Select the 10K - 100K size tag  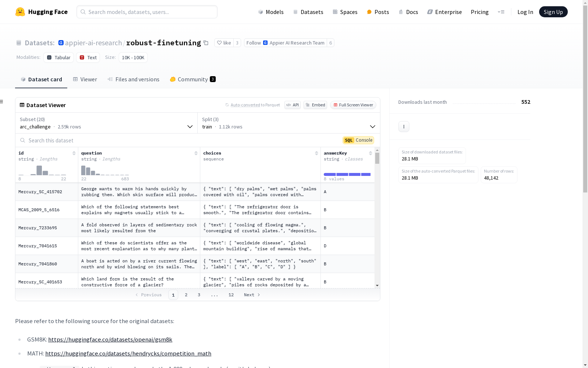pos(133,57)
